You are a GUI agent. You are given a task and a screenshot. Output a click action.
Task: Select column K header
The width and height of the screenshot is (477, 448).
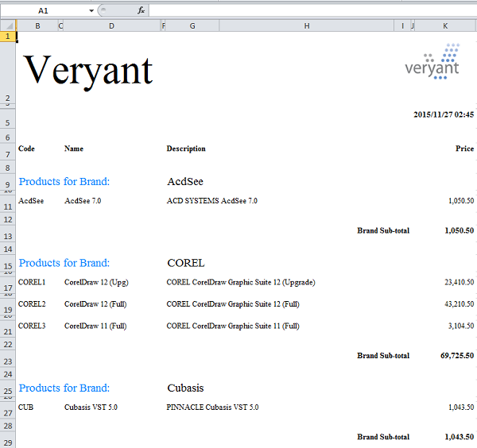point(445,26)
